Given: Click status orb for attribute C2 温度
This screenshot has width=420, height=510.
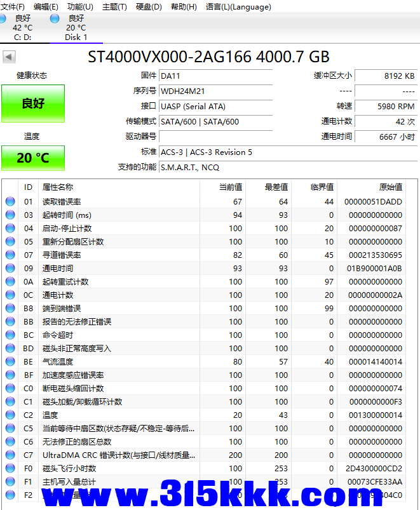Looking at the screenshot, I should click(10, 415).
